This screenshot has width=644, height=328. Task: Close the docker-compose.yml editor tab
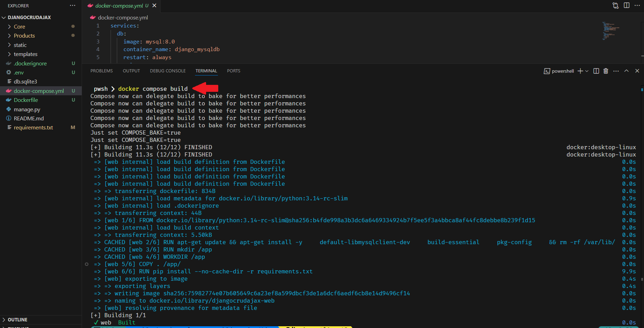pos(154,6)
